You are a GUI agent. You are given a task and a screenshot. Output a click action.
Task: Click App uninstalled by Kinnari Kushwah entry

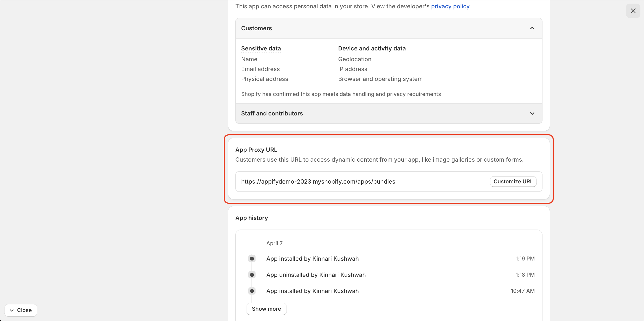point(316,275)
